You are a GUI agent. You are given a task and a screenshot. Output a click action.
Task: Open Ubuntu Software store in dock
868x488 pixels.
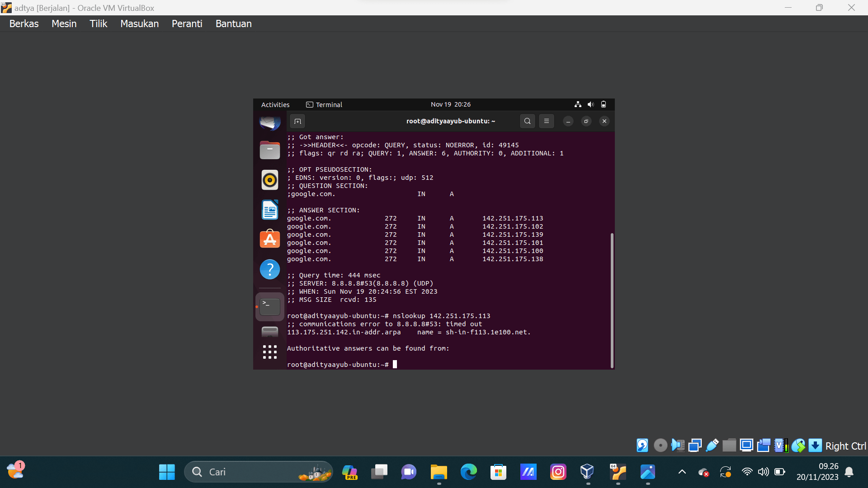coord(270,239)
